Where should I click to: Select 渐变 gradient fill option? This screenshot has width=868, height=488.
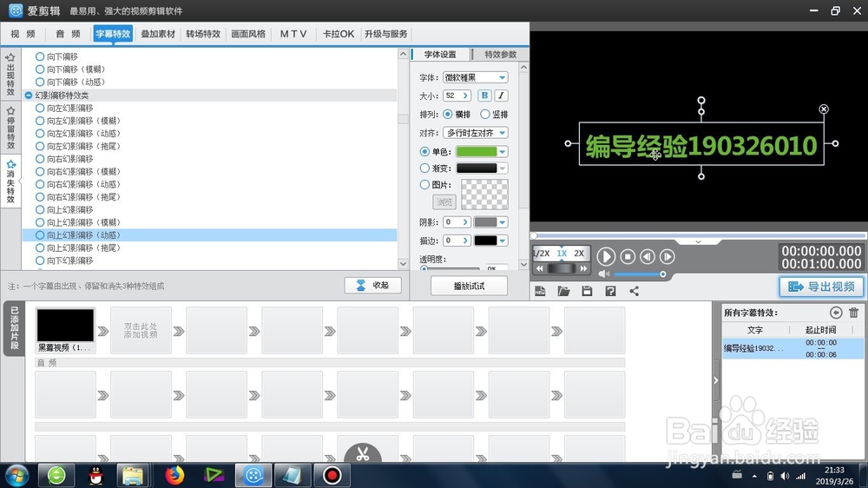tap(424, 168)
